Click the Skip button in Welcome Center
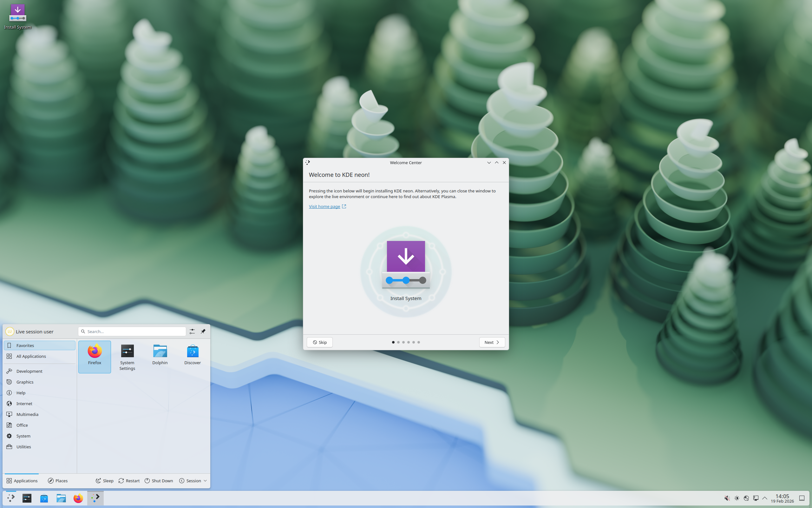Image resolution: width=812 pixels, height=508 pixels. 319,342
